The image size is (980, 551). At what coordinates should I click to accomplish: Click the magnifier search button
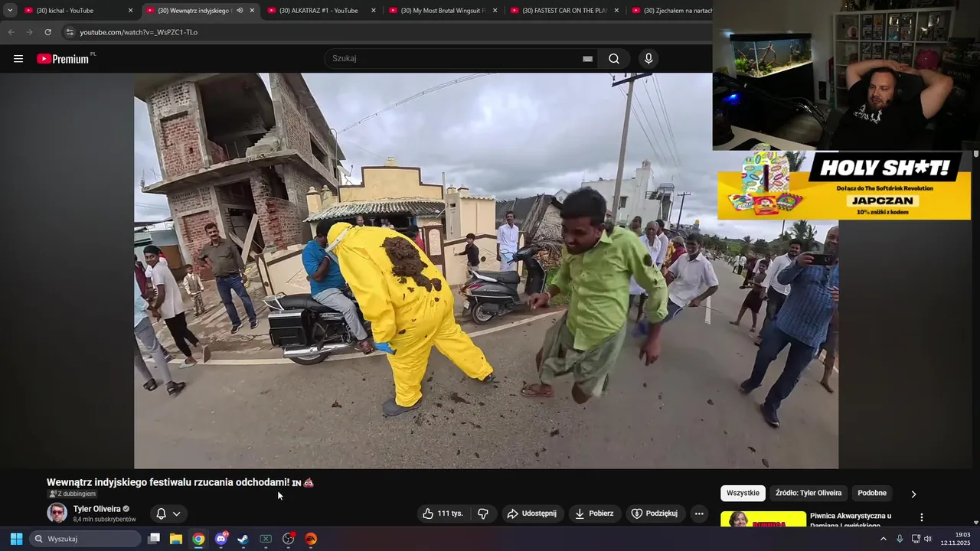614,59
